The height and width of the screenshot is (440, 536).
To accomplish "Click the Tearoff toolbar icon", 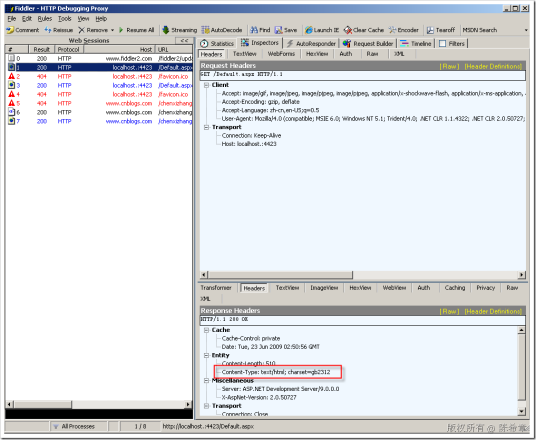I will click(x=430, y=30).
